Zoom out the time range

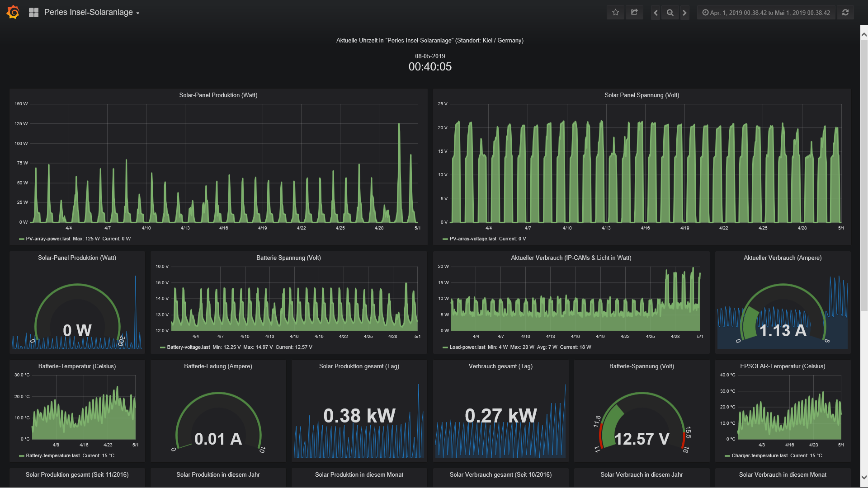pos(670,13)
